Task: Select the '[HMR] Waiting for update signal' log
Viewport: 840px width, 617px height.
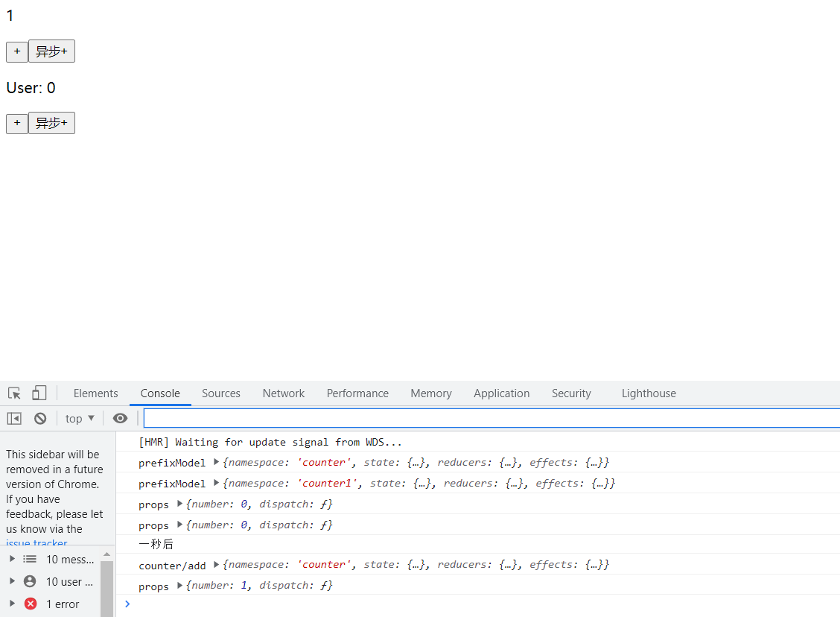Action: [270, 442]
